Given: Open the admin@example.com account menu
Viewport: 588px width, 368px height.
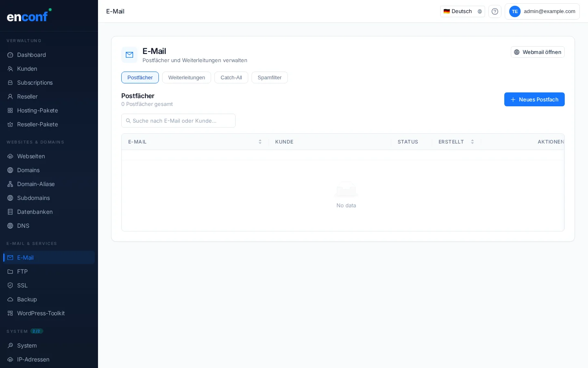Looking at the screenshot, I should [x=542, y=11].
